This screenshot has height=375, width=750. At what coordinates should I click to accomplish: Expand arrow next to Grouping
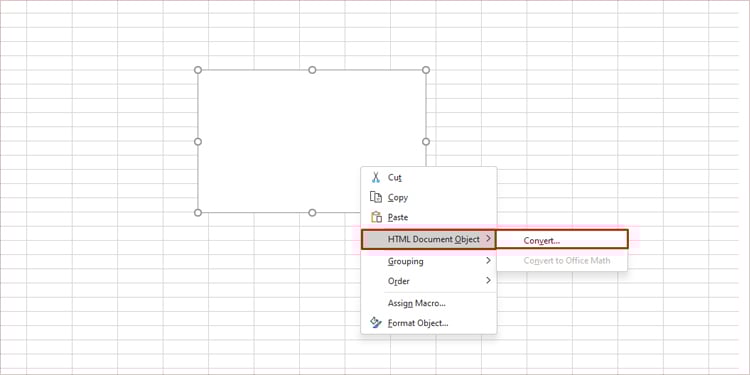488,260
